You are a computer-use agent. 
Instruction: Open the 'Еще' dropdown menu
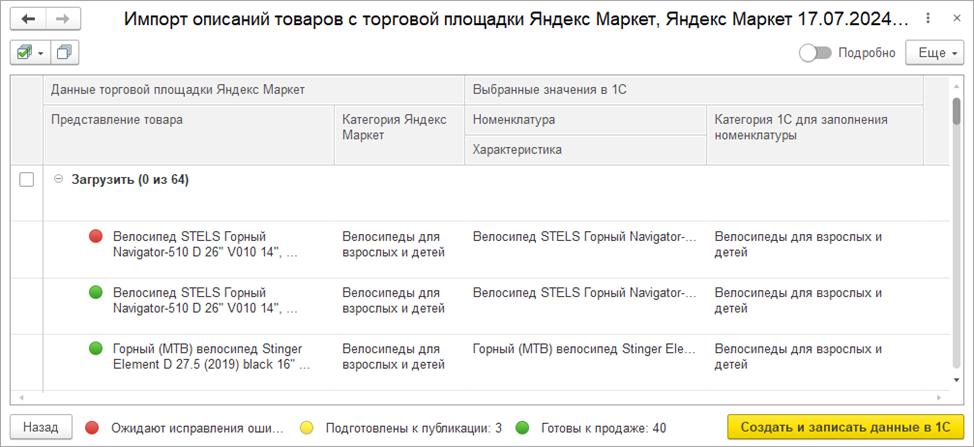[933, 53]
